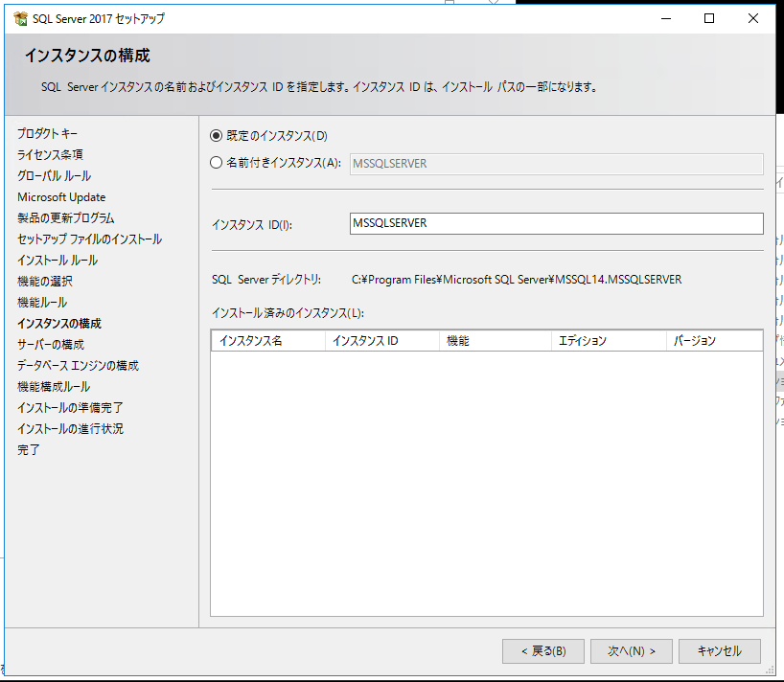Select サーバーの構成 step in sidebar

tap(51, 345)
